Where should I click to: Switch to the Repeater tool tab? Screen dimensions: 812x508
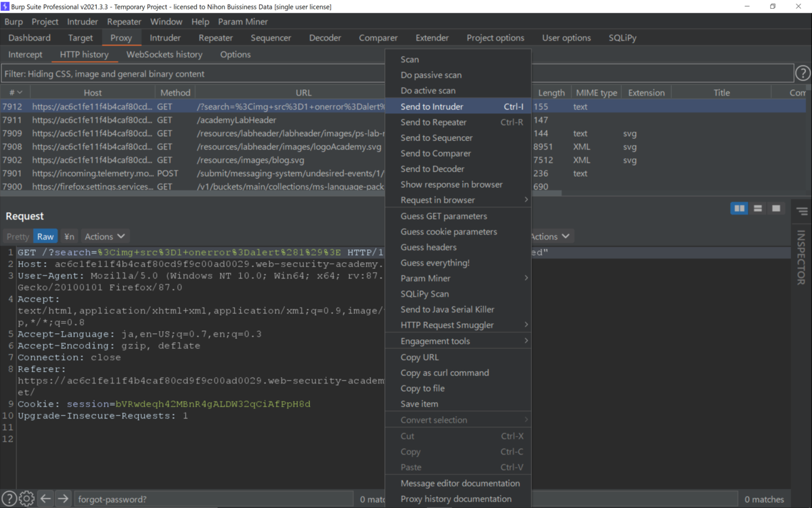(216, 38)
